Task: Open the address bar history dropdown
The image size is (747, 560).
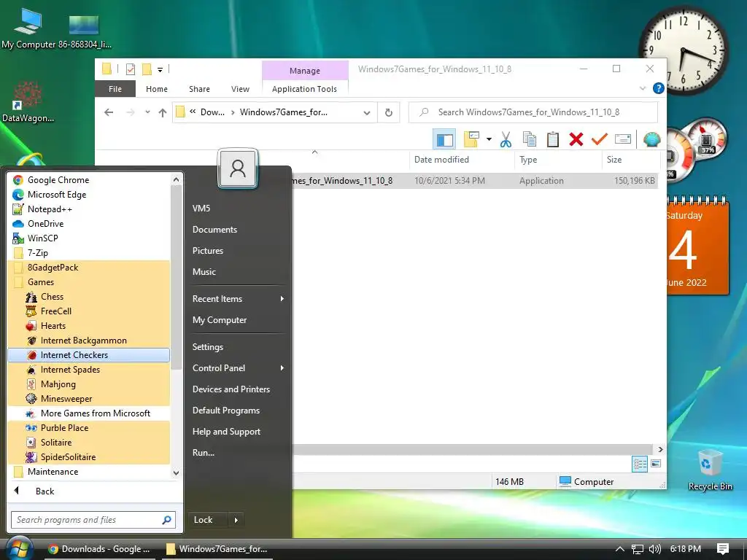Action: [367, 113]
